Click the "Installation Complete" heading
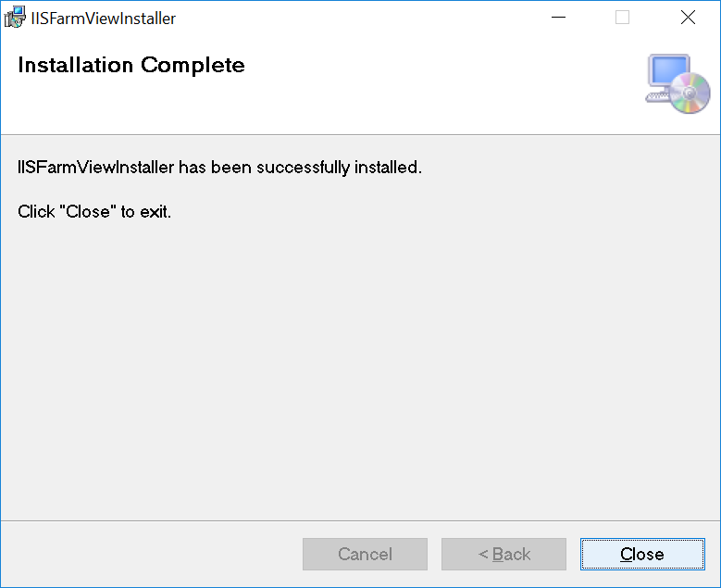This screenshot has height=588, width=721. click(131, 66)
